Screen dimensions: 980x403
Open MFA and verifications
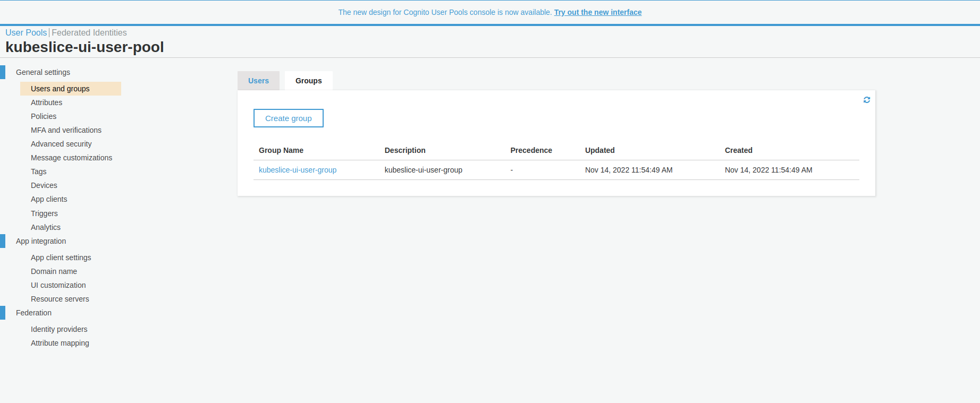pyautogui.click(x=66, y=130)
